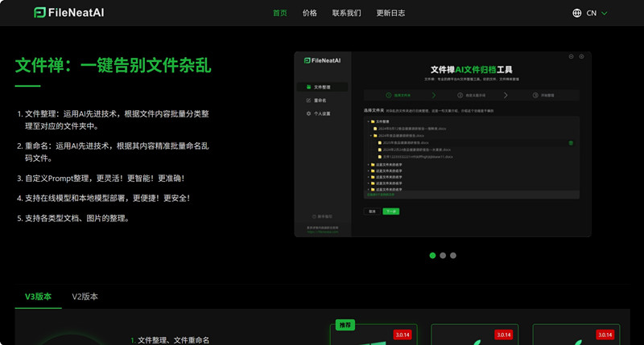This screenshot has height=345, width=644.
Task: Select the first green carousel dot
Action: click(432, 256)
